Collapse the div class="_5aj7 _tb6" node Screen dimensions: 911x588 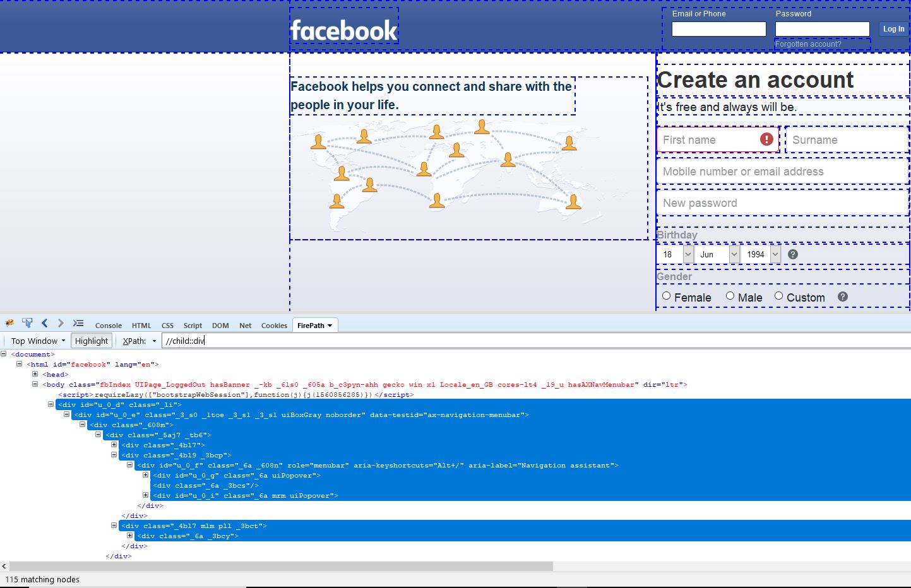tap(98, 435)
